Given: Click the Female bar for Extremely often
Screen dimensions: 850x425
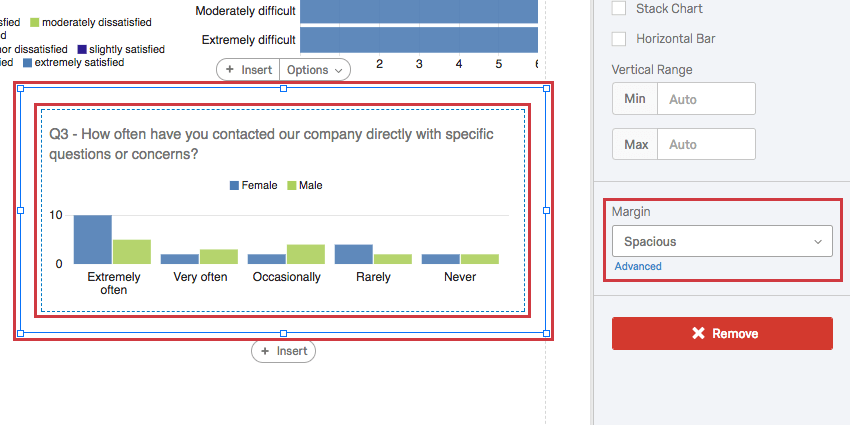Looking at the screenshot, I should [92, 239].
